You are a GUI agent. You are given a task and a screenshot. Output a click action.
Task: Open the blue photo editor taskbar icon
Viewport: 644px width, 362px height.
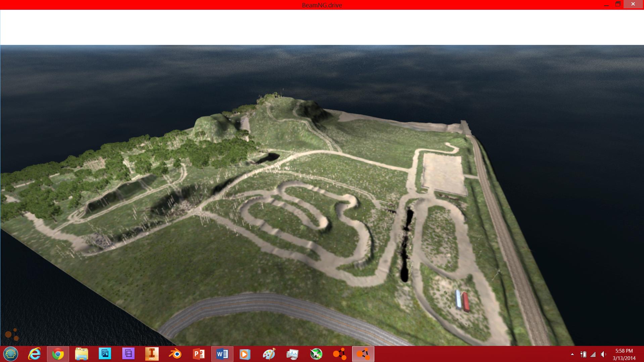105,354
